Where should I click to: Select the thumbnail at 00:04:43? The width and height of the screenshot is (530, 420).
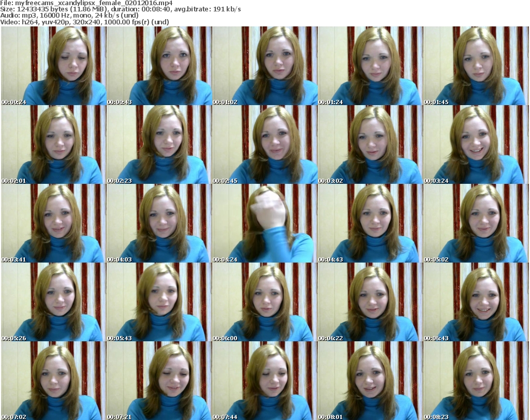tap(371, 224)
